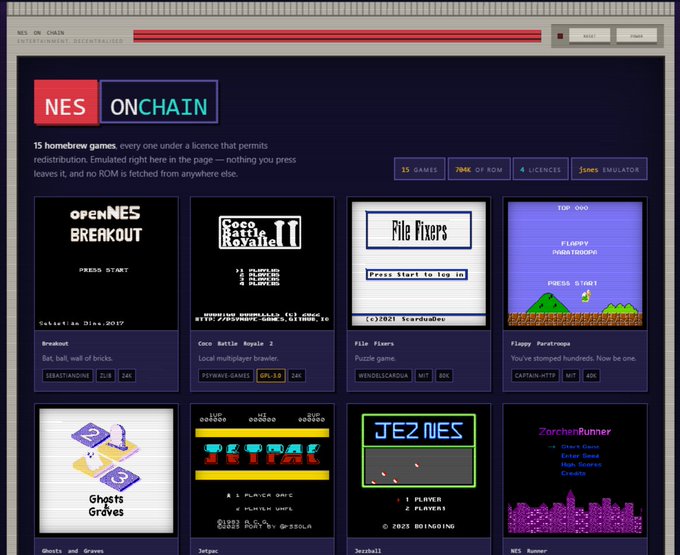Click the '15 GAMES' stat badge

point(419,169)
